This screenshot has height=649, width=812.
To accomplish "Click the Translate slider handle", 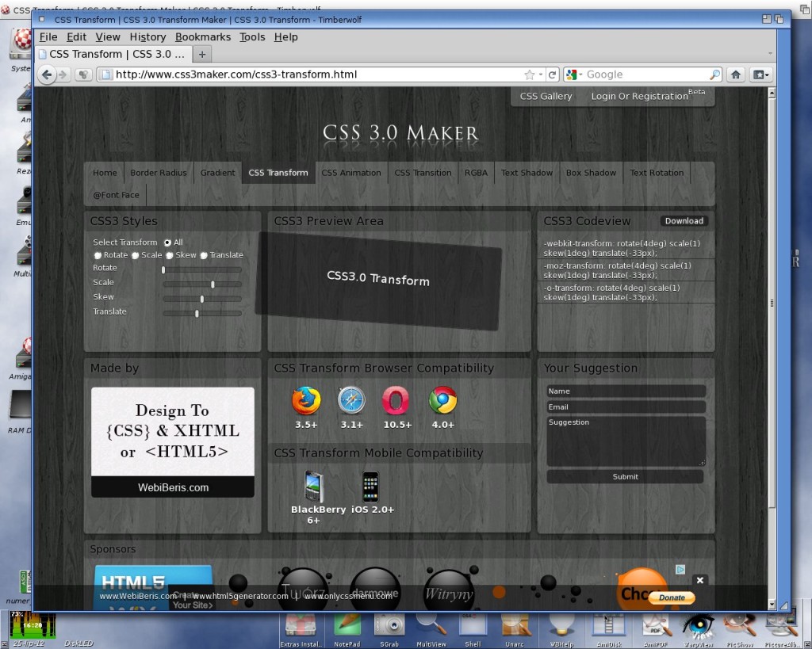I will point(197,313).
